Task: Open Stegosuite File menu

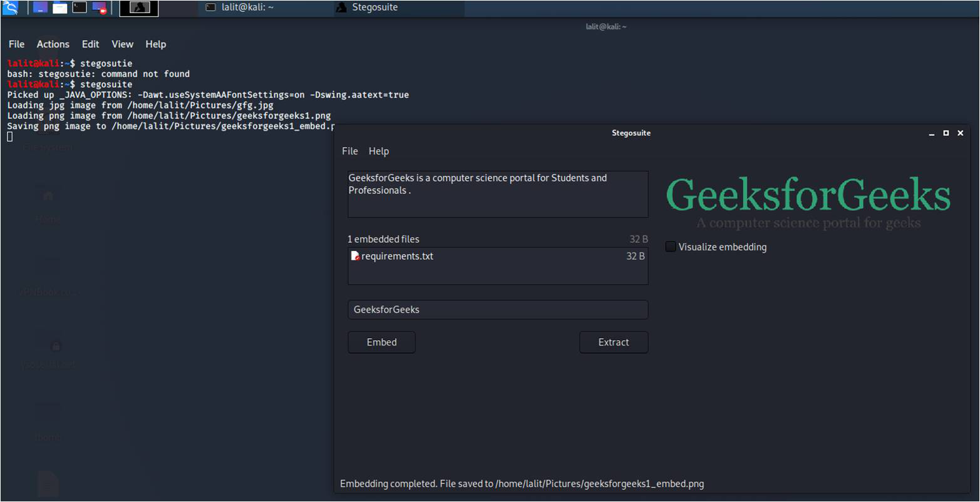Action: 350,151
